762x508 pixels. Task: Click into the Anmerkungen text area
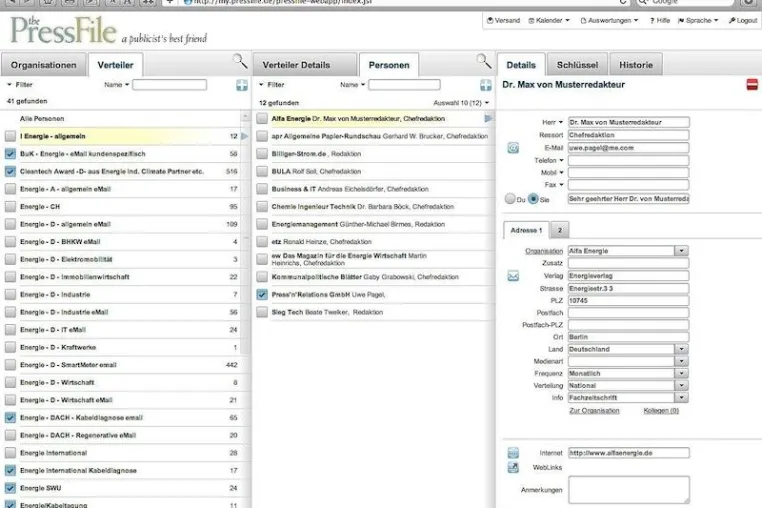click(x=629, y=490)
